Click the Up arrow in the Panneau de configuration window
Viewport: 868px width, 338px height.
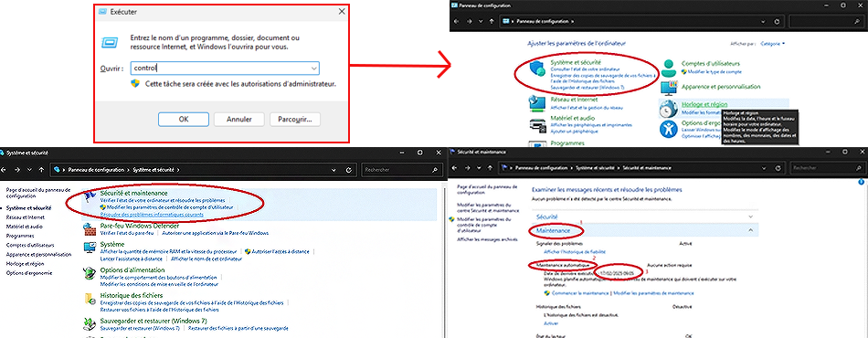click(x=492, y=22)
